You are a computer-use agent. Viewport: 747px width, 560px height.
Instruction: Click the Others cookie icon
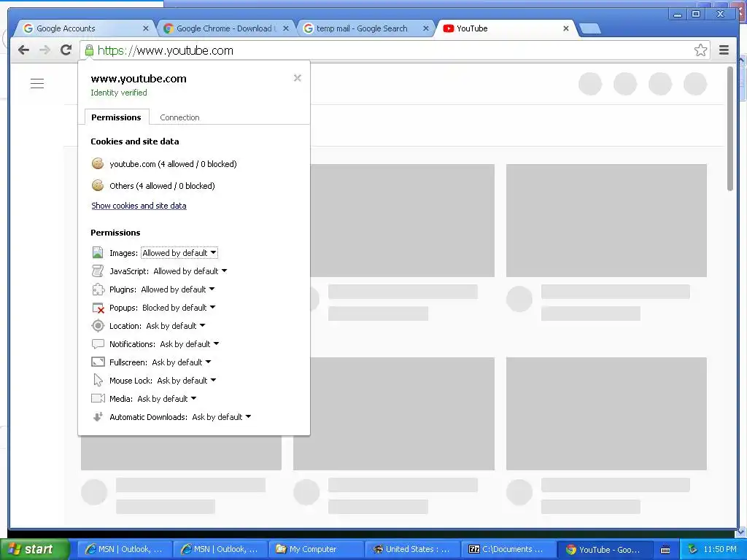pyautogui.click(x=98, y=186)
